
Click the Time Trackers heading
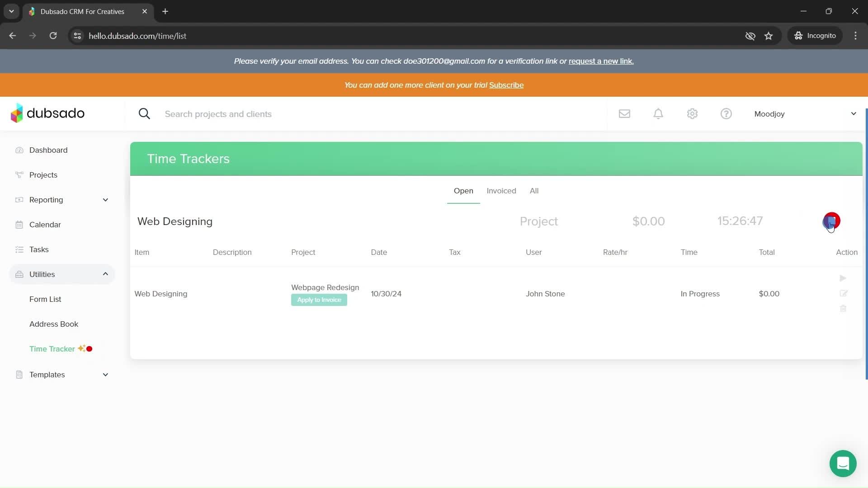click(x=189, y=159)
